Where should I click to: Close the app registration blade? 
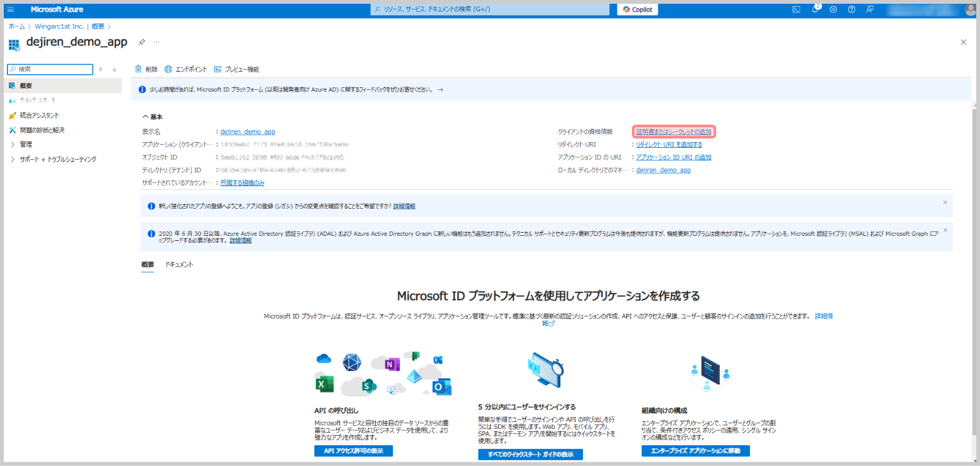(x=964, y=42)
